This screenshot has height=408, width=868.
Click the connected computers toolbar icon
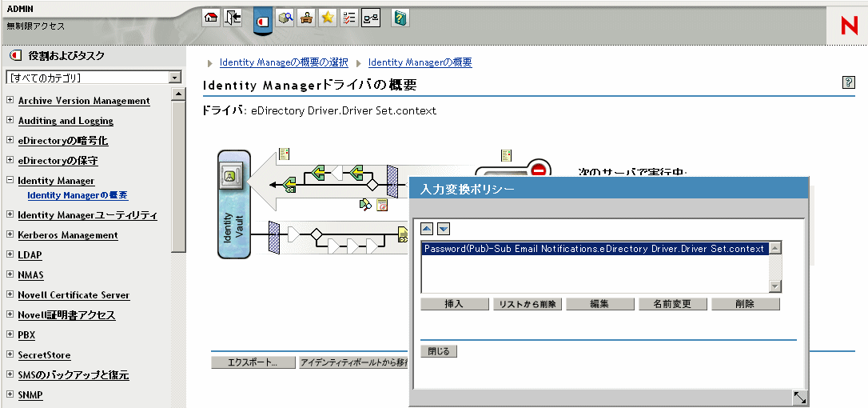pyautogui.click(x=370, y=17)
